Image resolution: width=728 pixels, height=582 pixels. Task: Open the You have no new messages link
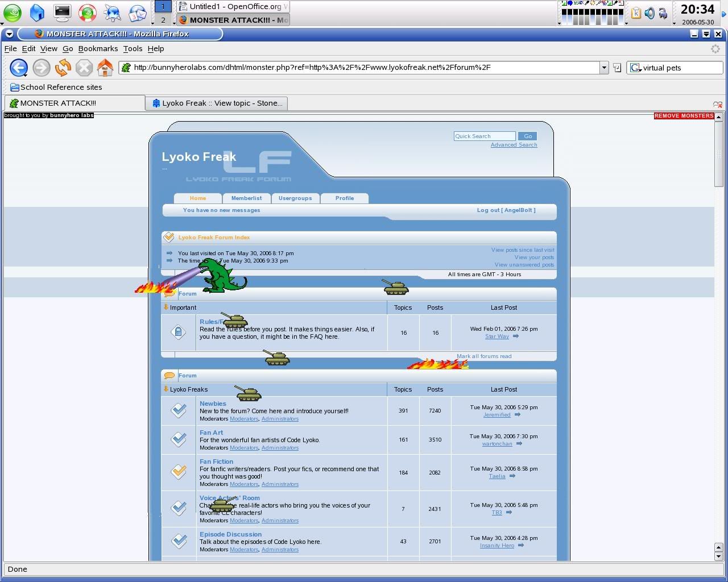point(222,210)
